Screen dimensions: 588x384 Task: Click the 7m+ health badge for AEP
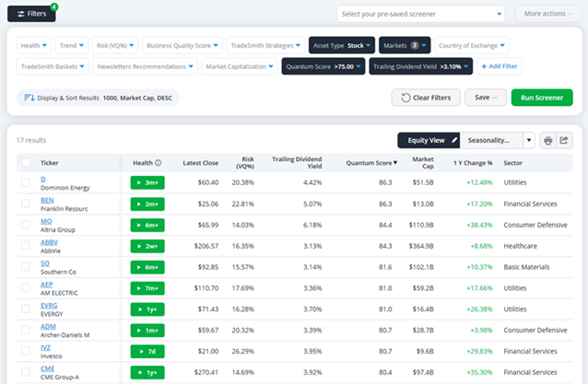[147, 288]
